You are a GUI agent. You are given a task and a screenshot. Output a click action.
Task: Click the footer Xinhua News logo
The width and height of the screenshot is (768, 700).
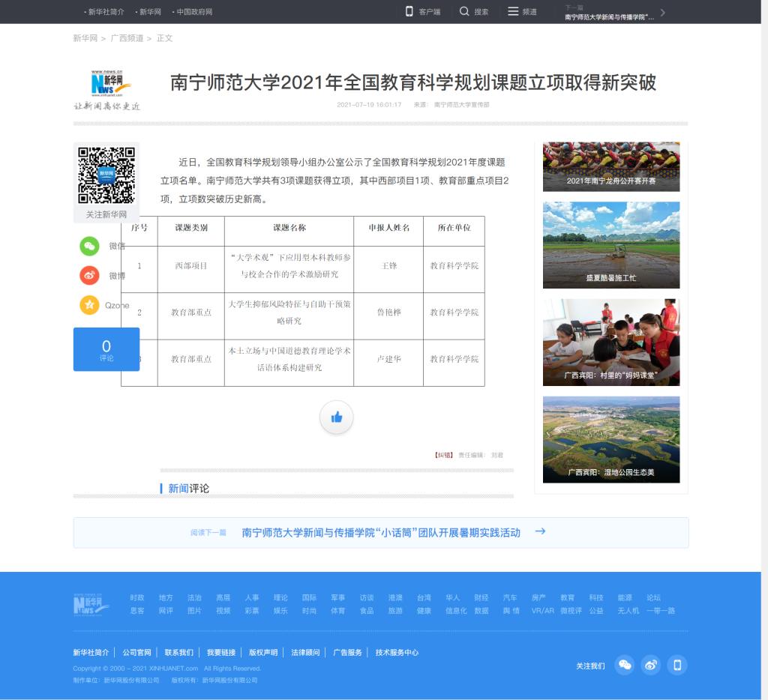91,605
